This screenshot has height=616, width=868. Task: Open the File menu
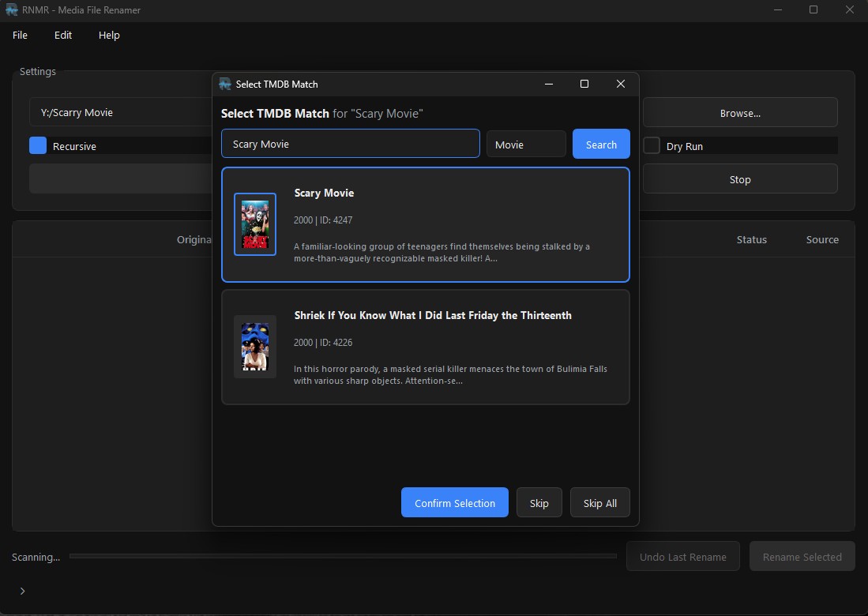coord(21,35)
